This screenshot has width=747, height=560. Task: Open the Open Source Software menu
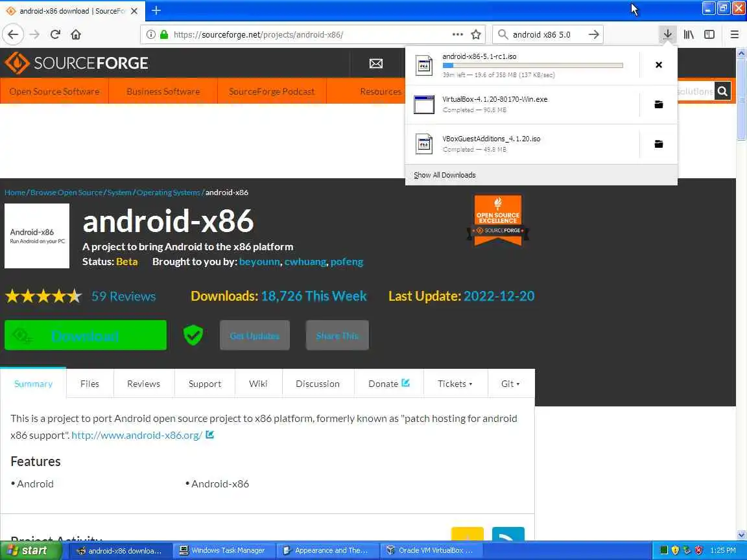(54, 91)
